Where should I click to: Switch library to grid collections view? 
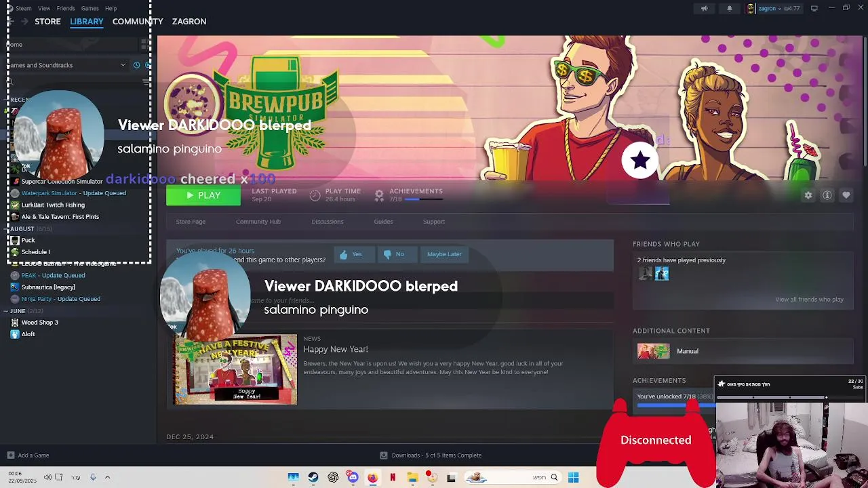[x=144, y=45]
